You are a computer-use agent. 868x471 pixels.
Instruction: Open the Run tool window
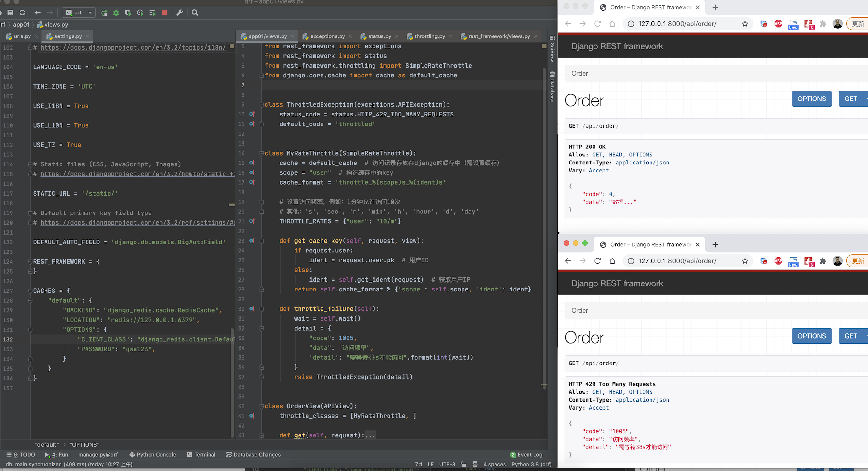click(57, 454)
